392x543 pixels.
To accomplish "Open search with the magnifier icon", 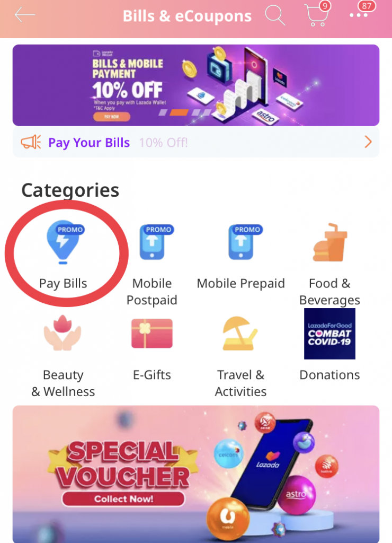I will [x=275, y=15].
